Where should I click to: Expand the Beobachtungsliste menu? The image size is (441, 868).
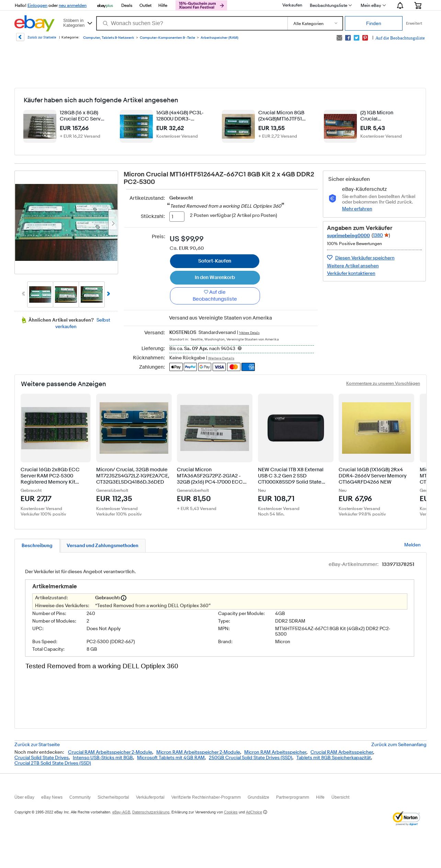(x=330, y=5)
